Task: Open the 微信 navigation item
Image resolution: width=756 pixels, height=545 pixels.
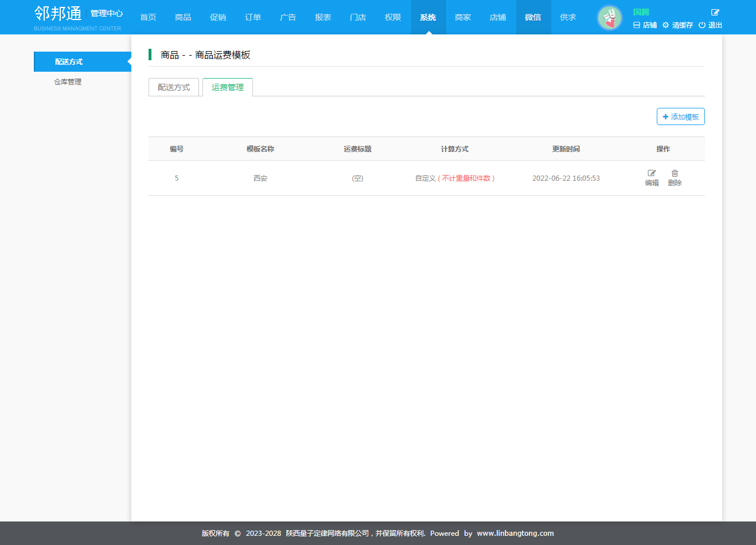Action: click(x=533, y=17)
